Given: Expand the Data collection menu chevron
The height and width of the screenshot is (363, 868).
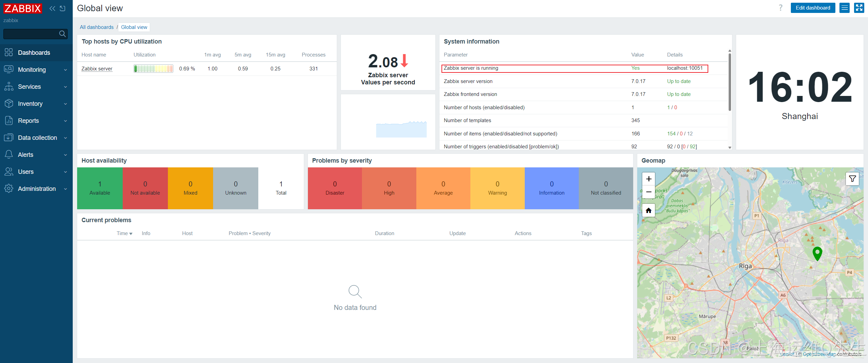Looking at the screenshot, I should pos(65,138).
